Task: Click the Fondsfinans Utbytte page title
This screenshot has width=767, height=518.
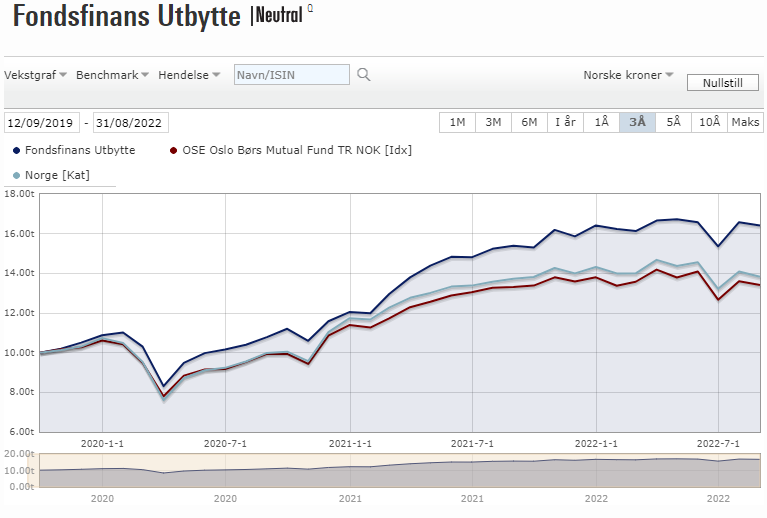Action: pos(127,16)
